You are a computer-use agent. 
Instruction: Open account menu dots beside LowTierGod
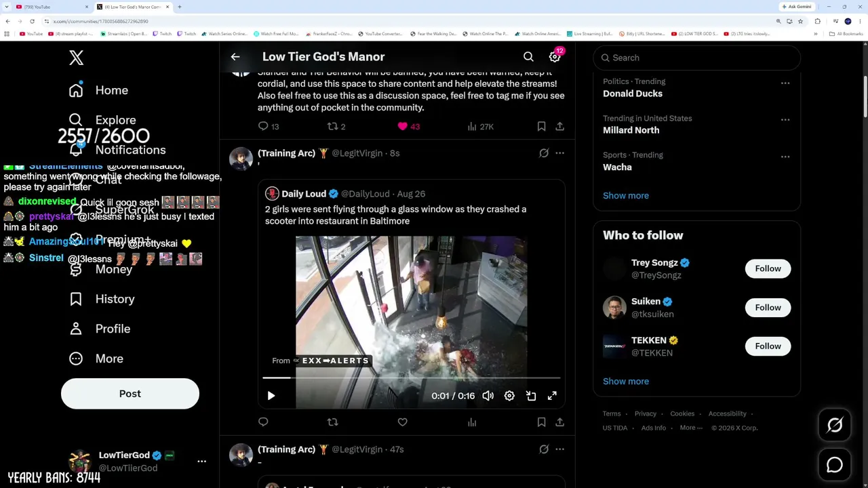[201, 462]
